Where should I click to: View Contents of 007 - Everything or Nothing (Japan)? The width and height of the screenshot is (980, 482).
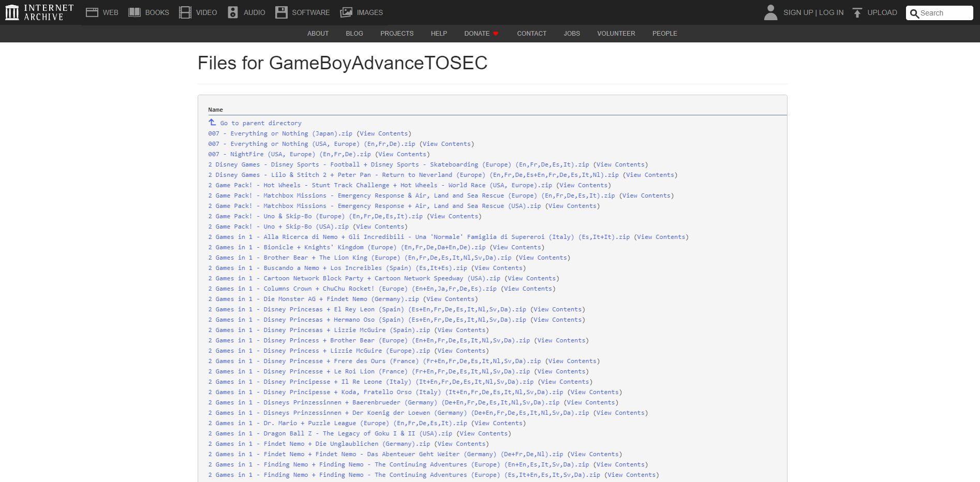click(x=384, y=133)
